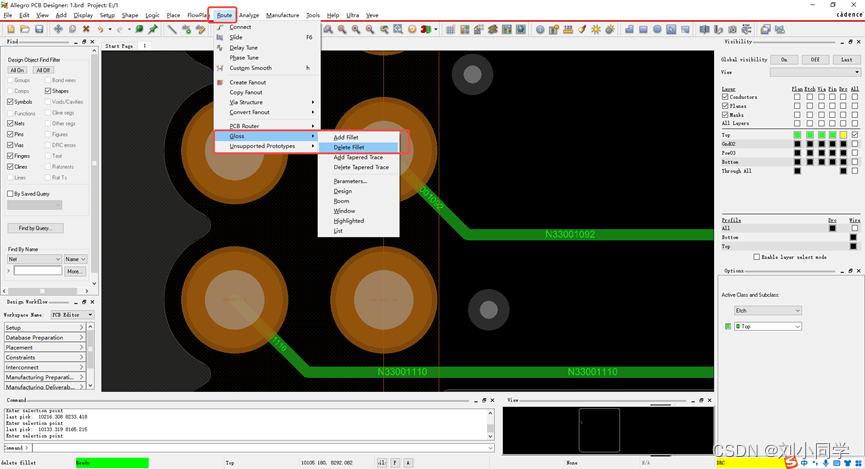Toggle the Shapes checkbox in Find filter
The width and height of the screenshot is (865, 469).
[48, 91]
